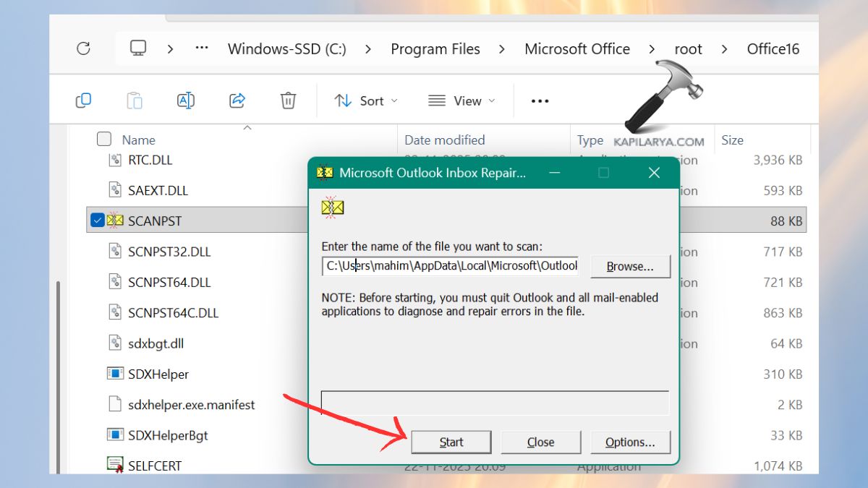Click the This PC icon in the breadcrumb bar
868x488 pixels.
[x=138, y=48]
